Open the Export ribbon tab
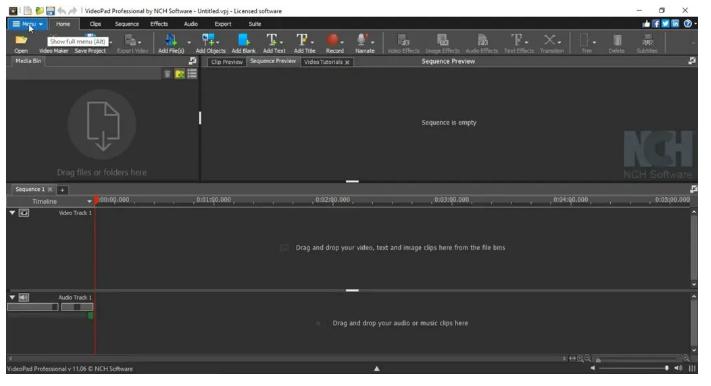Viewport: 711px width, 386px height. click(223, 24)
